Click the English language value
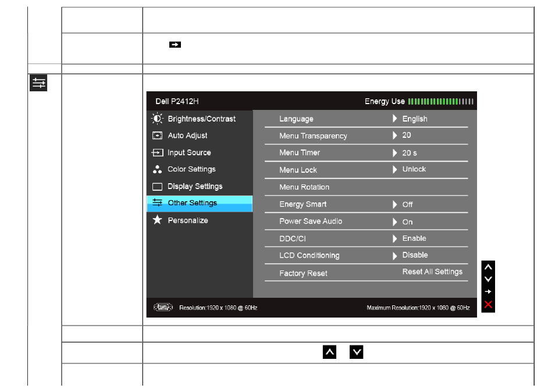 tap(415, 119)
